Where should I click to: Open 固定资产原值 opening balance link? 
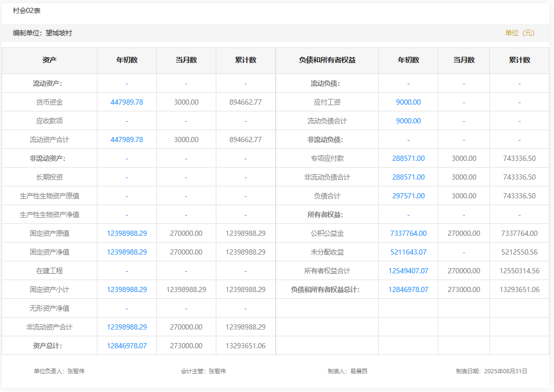coord(127,233)
